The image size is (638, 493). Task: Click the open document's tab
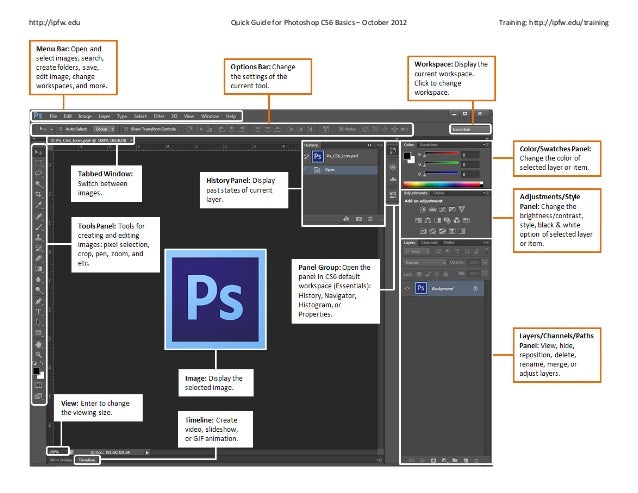point(90,140)
